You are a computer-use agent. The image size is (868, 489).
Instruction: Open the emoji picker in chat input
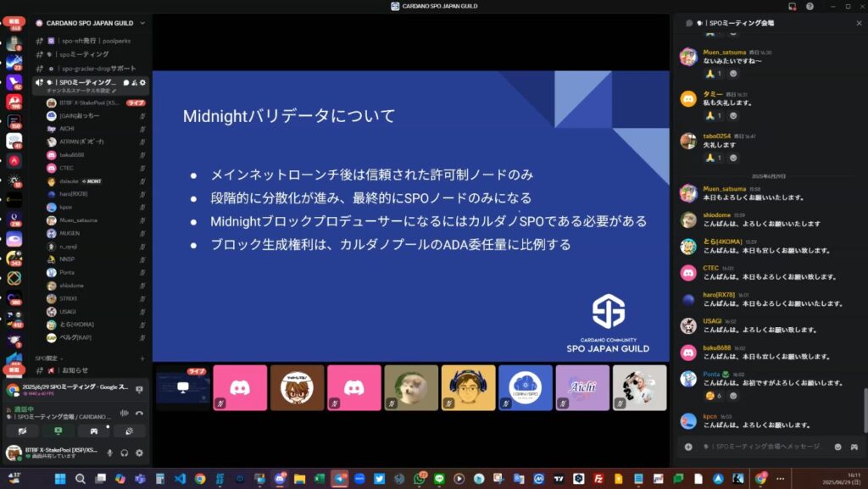838,447
